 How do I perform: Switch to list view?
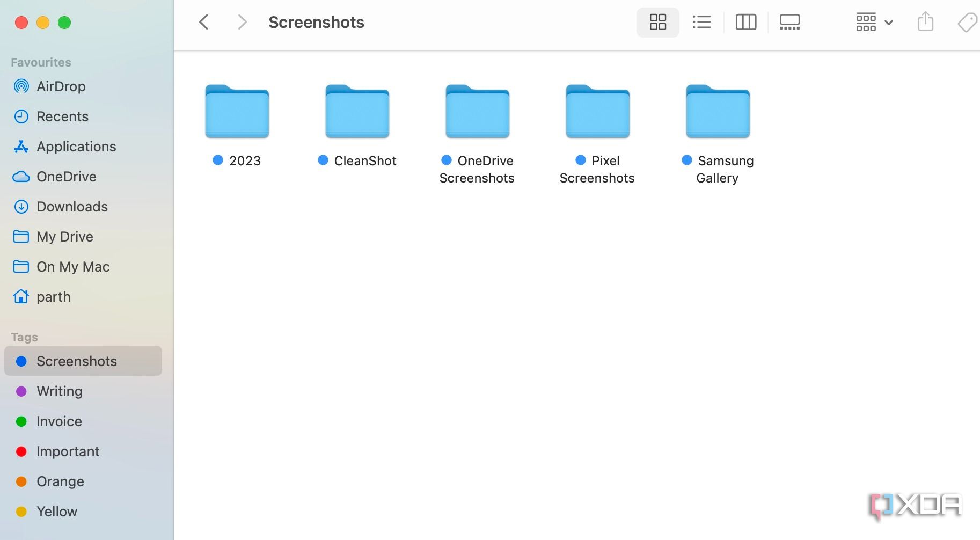click(701, 22)
